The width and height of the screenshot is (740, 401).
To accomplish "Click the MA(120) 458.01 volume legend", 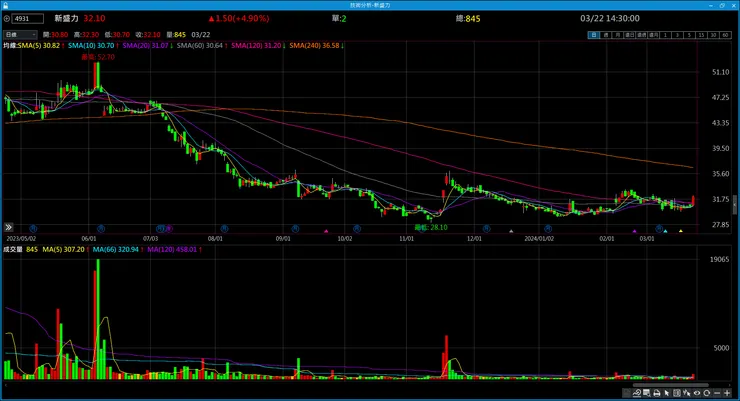I will [x=172, y=249].
